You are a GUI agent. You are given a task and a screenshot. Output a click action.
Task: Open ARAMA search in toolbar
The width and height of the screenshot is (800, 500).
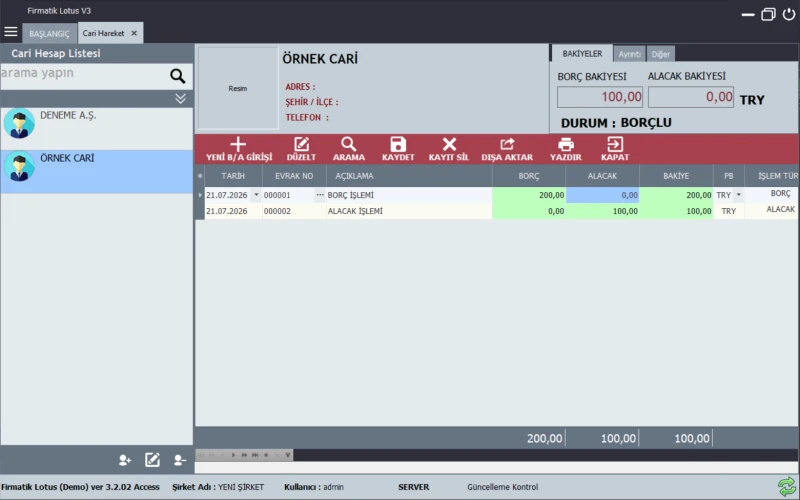pos(349,149)
